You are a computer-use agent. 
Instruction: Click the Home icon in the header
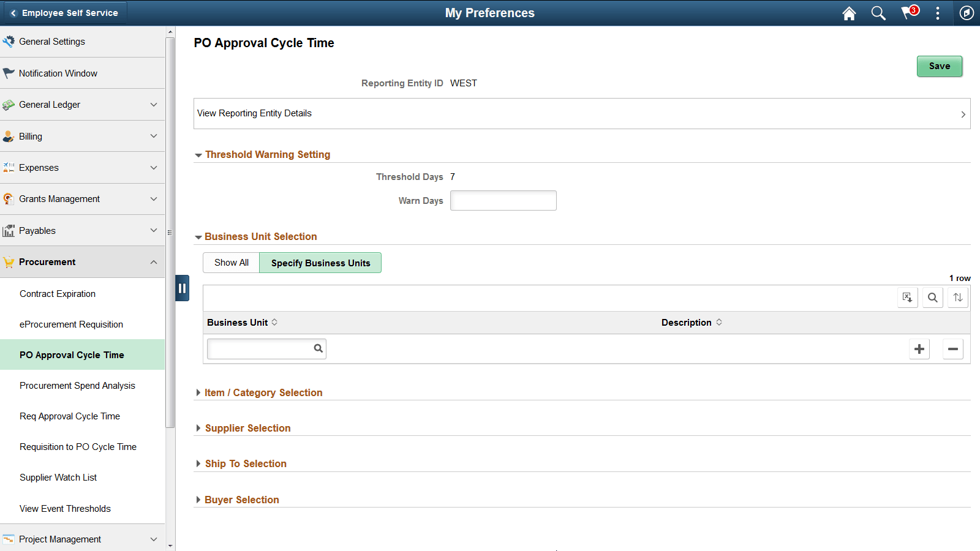(x=849, y=13)
